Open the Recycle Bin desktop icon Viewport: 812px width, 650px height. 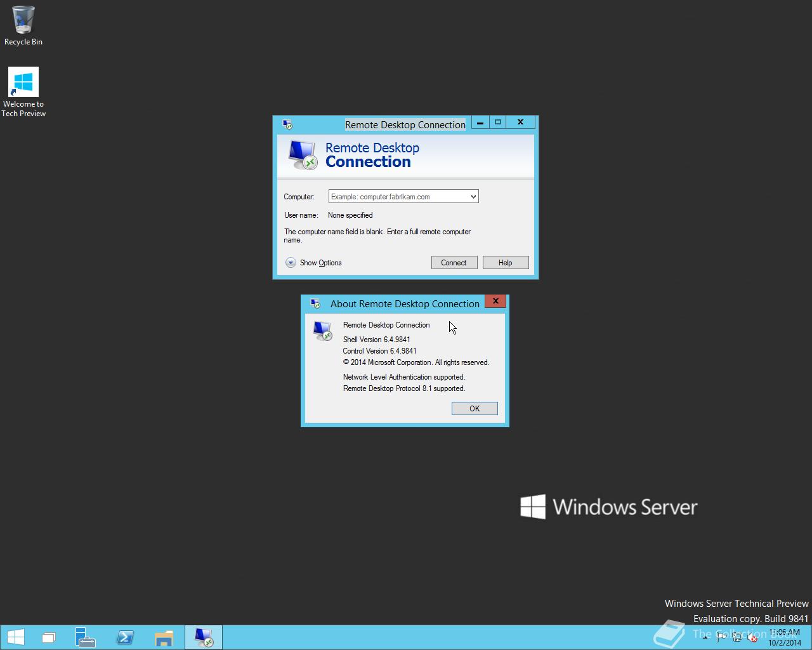(23, 25)
